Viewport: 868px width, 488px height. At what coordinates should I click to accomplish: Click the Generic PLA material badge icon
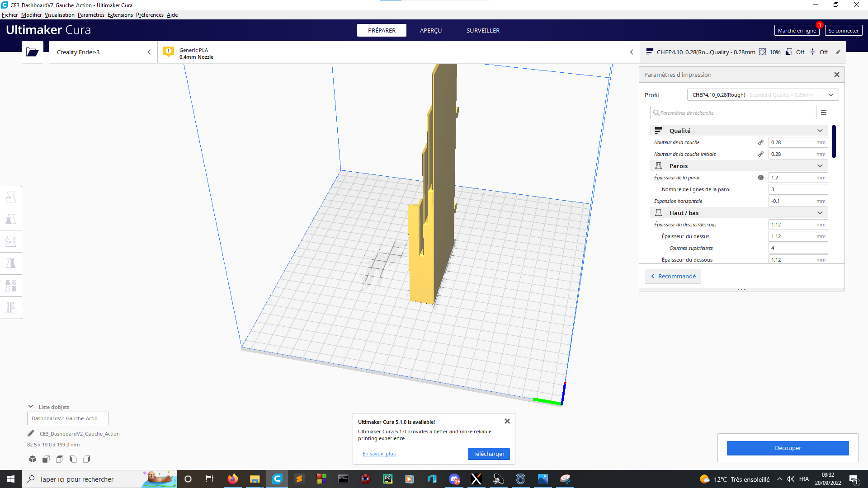[x=169, y=52]
